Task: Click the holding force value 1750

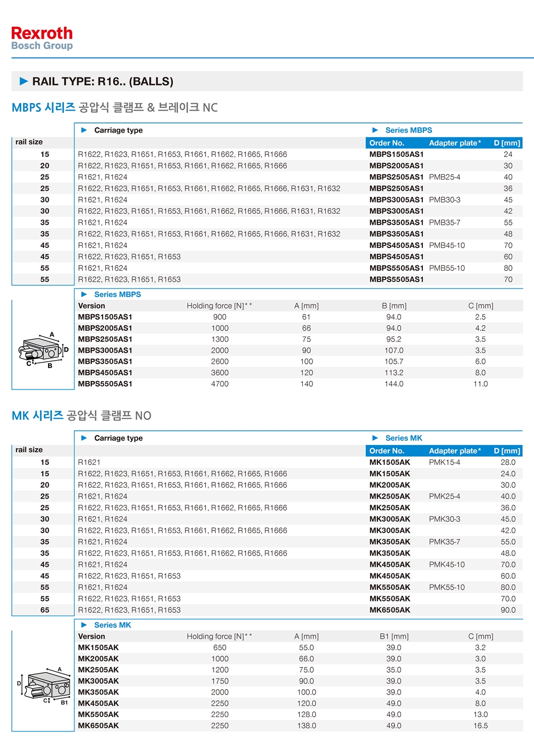Action: [220, 681]
